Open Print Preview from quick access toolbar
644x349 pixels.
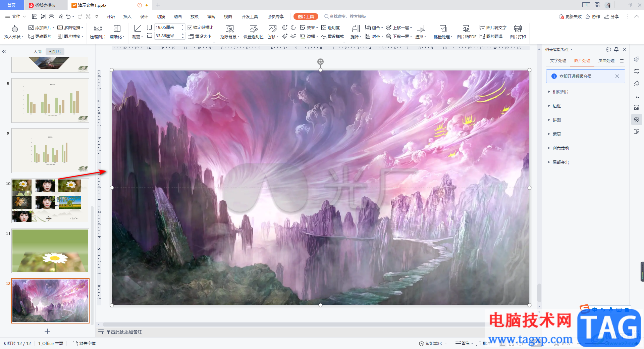60,16
